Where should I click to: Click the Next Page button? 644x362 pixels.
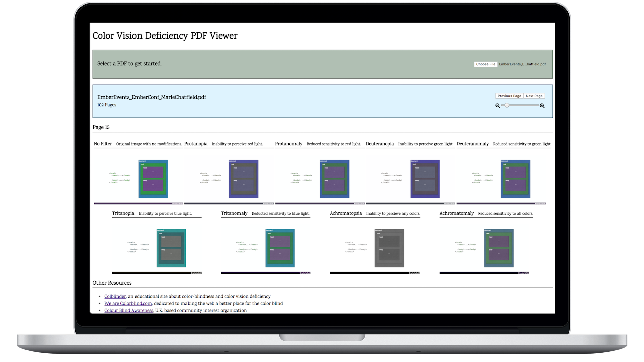click(x=534, y=96)
